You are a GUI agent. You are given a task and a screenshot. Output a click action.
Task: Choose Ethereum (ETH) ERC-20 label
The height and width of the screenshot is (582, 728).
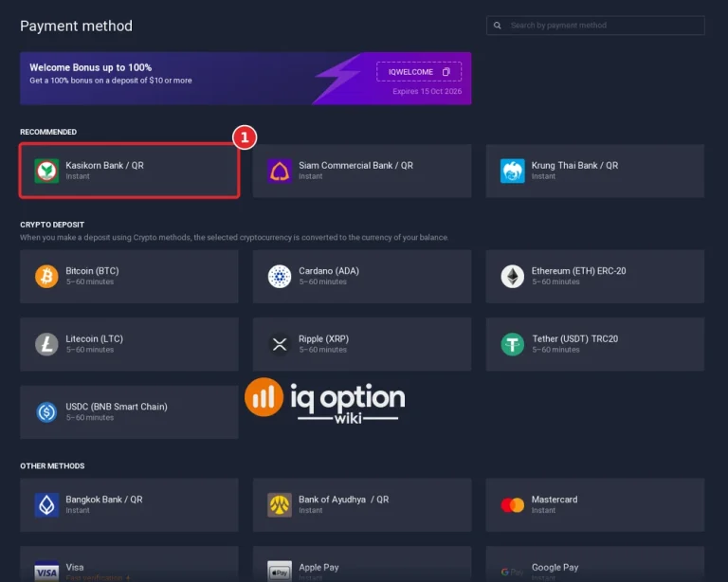click(x=578, y=271)
